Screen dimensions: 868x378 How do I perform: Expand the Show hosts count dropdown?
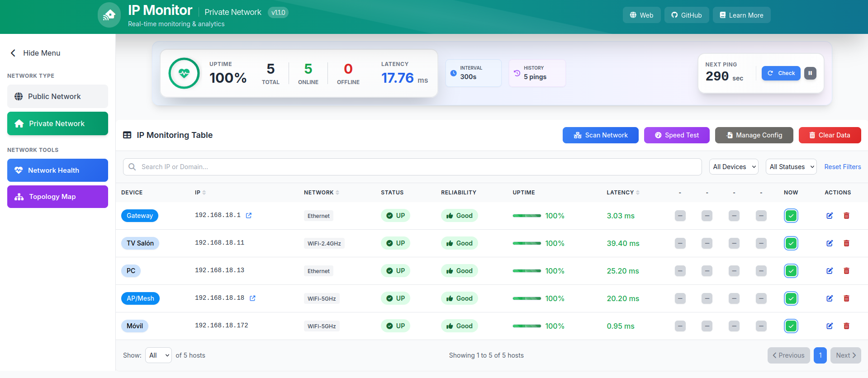[158, 355]
